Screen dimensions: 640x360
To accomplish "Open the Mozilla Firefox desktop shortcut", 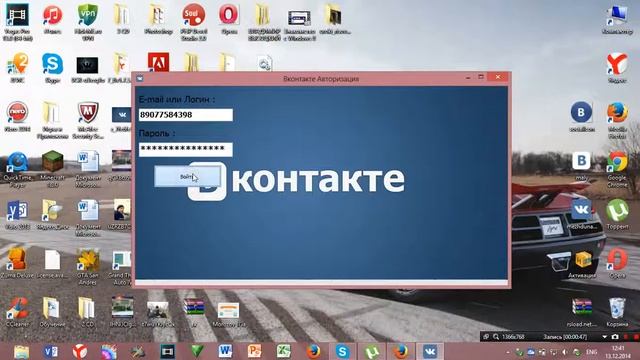I will (617, 120).
